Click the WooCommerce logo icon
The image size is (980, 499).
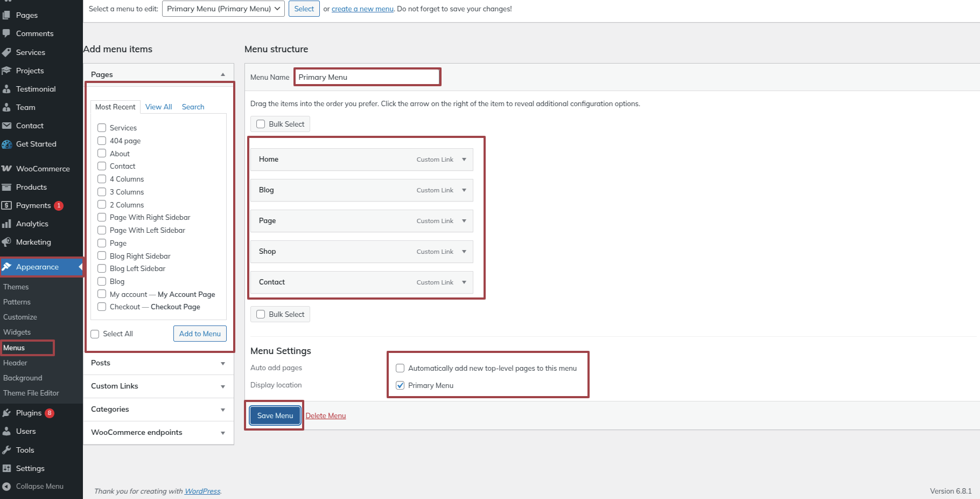pos(6,169)
